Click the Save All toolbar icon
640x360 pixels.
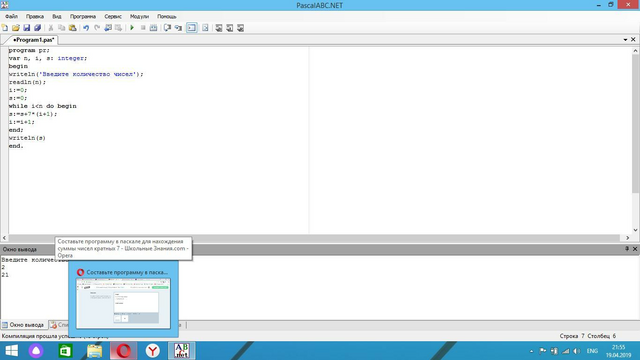[37, 28]
